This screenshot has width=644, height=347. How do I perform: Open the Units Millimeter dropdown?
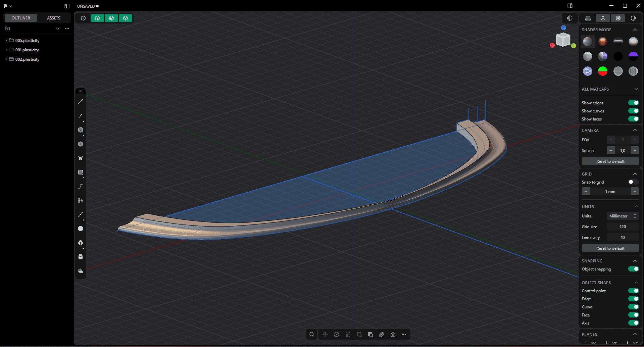623,216
